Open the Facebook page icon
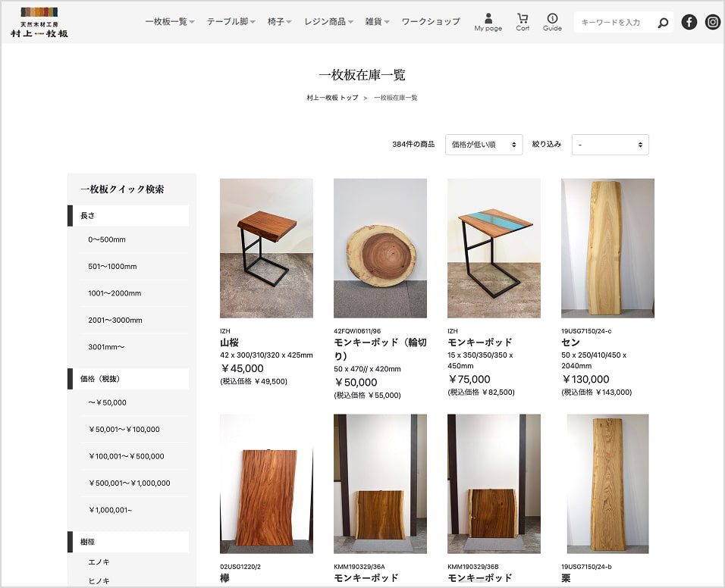725x588 pixels. tap(689, 22)
